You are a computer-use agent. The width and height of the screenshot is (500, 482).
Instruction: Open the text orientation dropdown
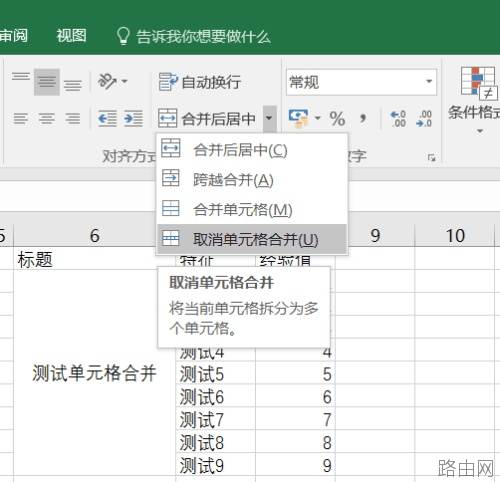tap(125, 81)
